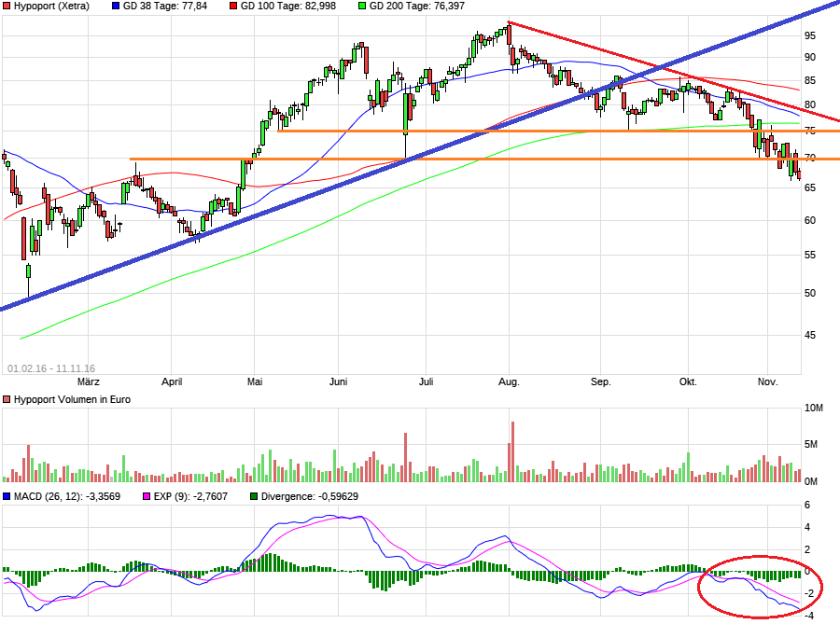
Task: Click the blue MACD legend swatch
Action: (7, 496)
